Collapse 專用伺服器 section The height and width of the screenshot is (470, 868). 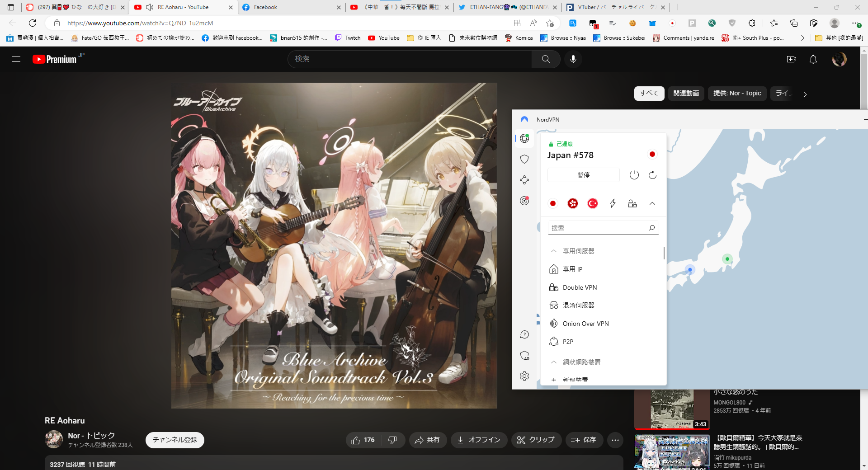[553, 251]
